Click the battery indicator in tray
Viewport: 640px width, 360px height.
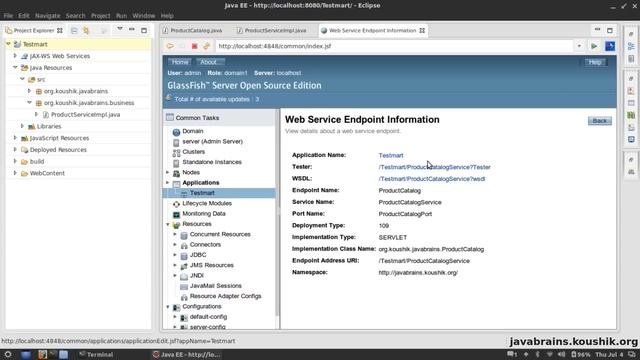pyautogui.click(x=581, y=354)
